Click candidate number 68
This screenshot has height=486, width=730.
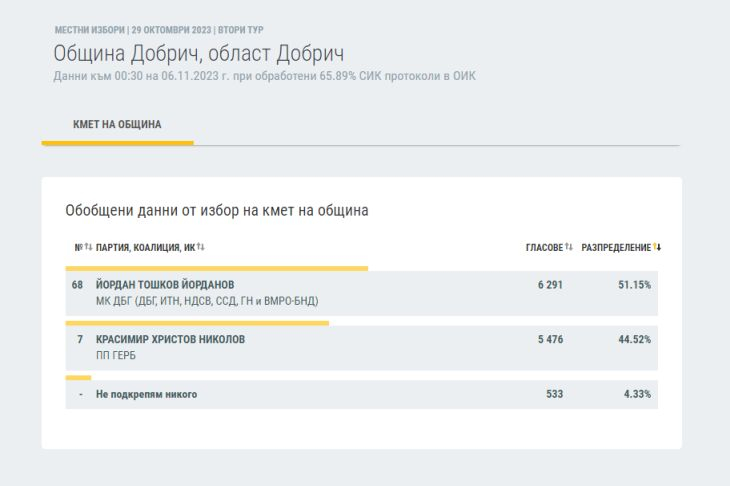[x=77, y=285]
